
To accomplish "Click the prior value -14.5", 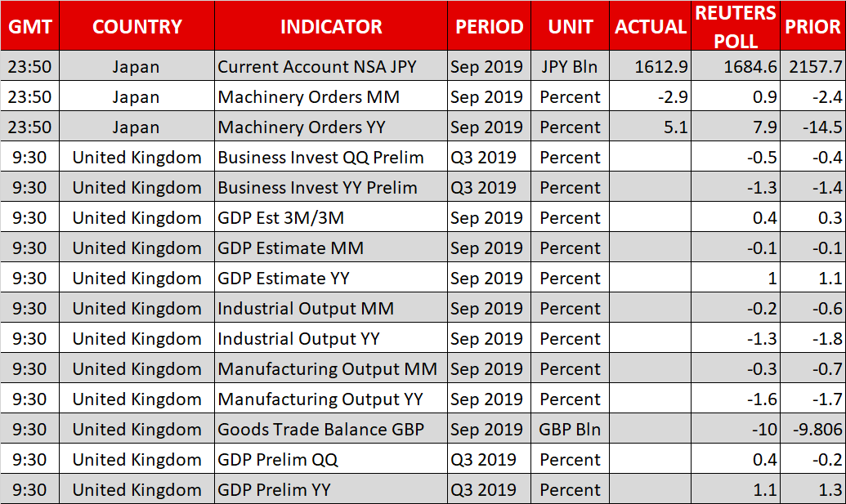I will tap(822, 127).
